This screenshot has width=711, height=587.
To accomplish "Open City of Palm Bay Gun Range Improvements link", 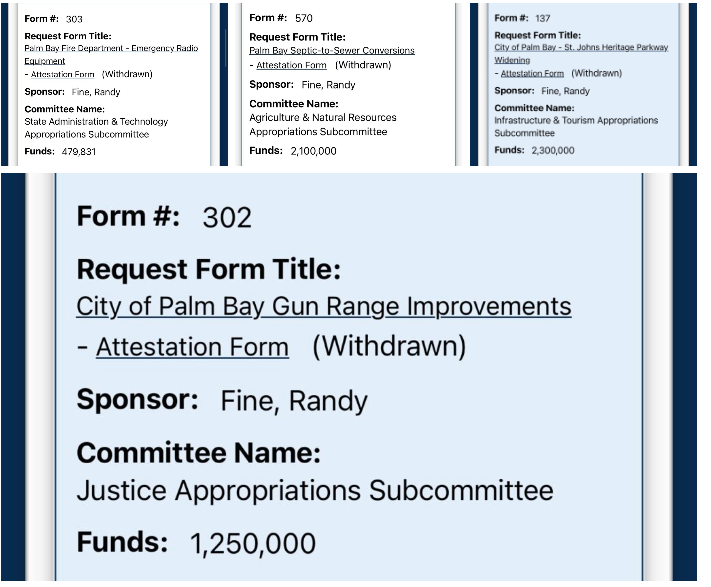I will 323,306.
